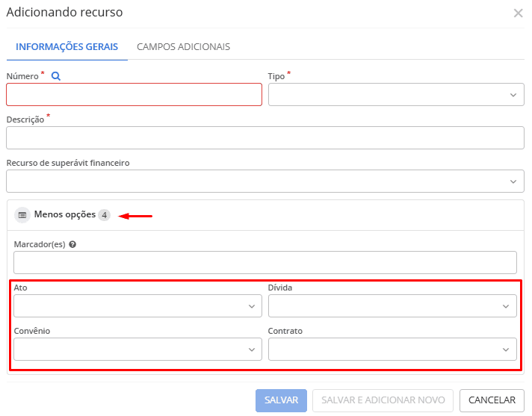Viewport: 532px width, 416px height.
Task: Select the Convênio dropdown
Action: (x=137, y=350)
